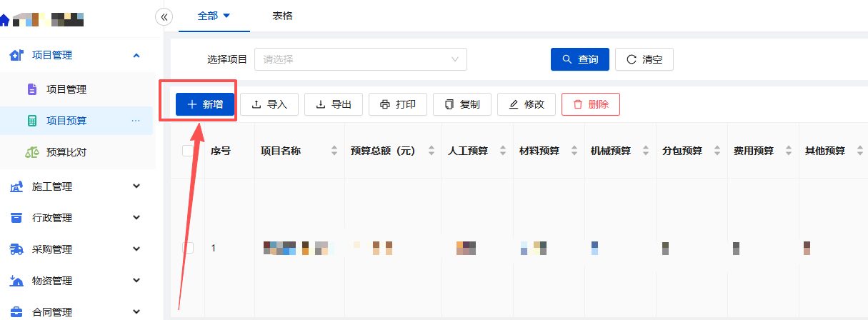This screenshot has width=868, height=320.
Task: Click the red 删除 button
Action: pos(590,104)
